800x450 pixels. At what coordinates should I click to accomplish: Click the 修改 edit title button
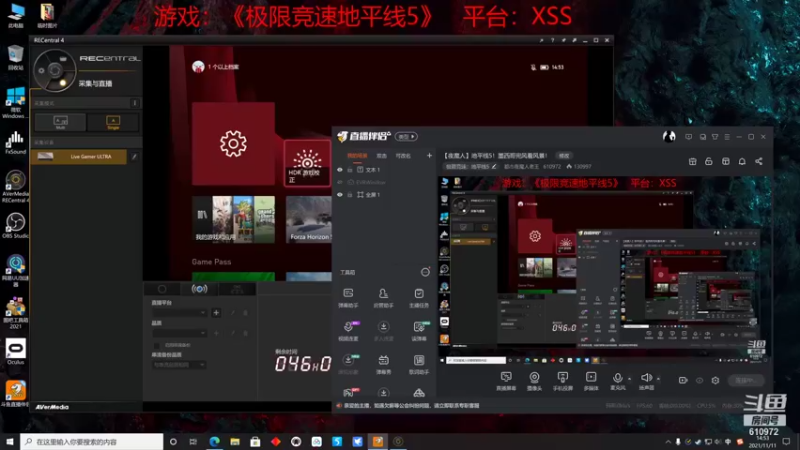564,156
